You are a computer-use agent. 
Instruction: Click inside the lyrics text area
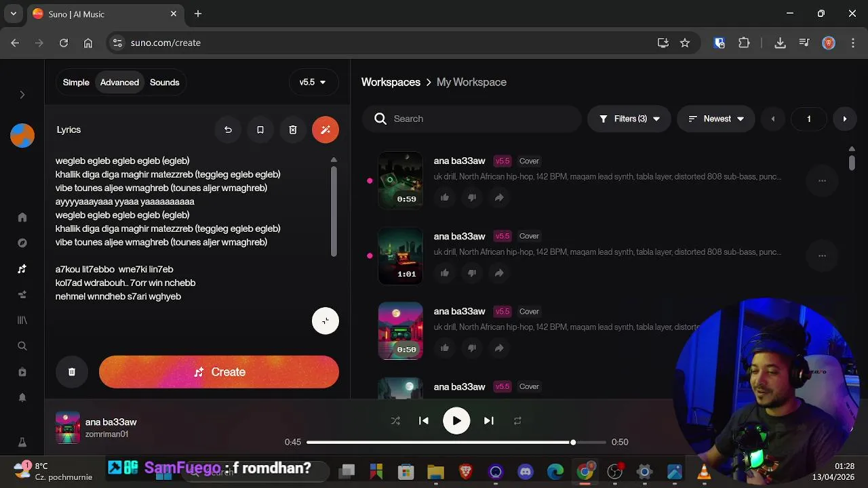191,230
